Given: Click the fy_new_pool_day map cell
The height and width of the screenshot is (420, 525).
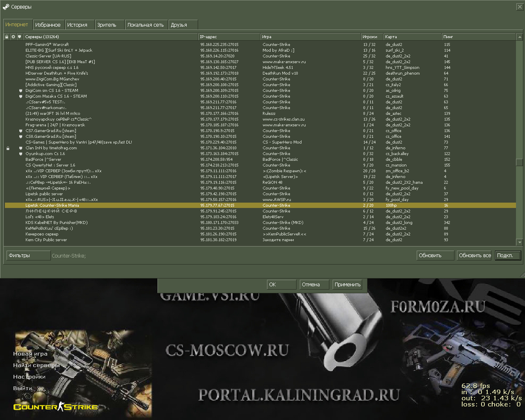Looking at the screenshot, I should [402, 188].
